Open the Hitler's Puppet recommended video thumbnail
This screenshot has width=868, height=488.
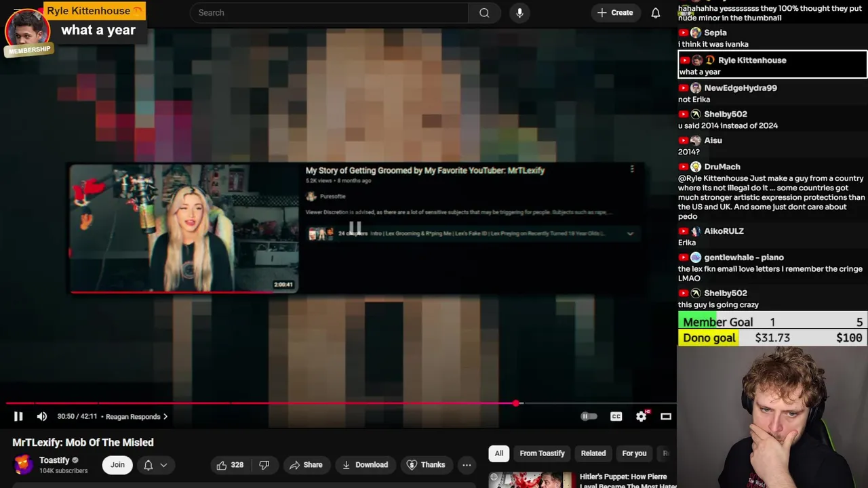tap(530, 480)
